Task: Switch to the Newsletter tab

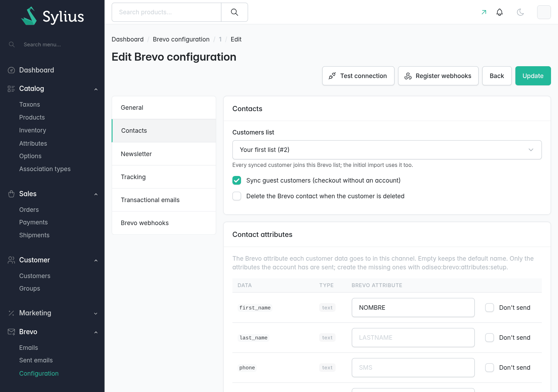Action: (164, 154)
